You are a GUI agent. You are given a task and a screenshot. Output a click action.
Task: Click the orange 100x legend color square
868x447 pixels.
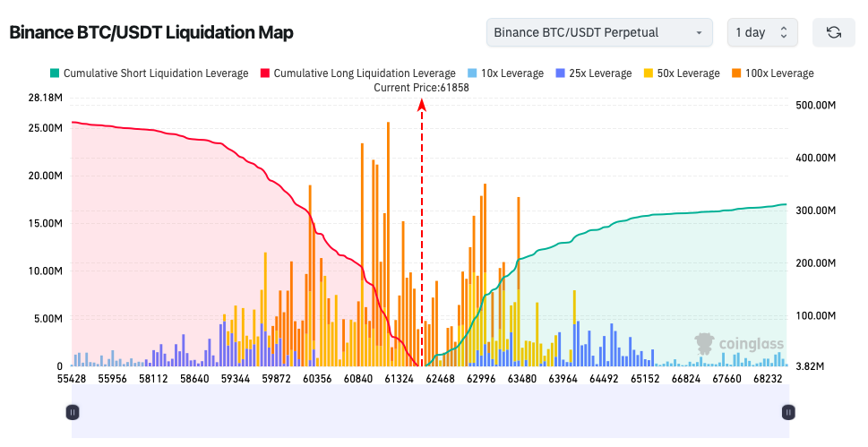click(x=736, y=73)
